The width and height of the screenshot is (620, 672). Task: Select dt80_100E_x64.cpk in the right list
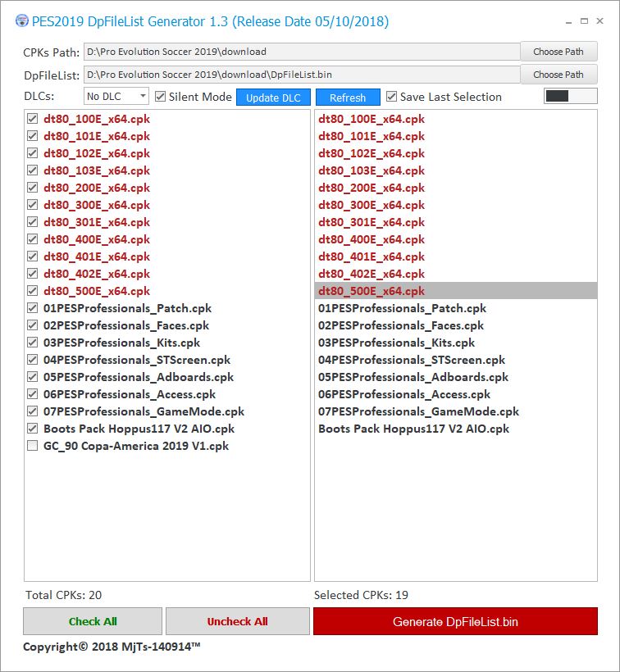pos(456,119)
